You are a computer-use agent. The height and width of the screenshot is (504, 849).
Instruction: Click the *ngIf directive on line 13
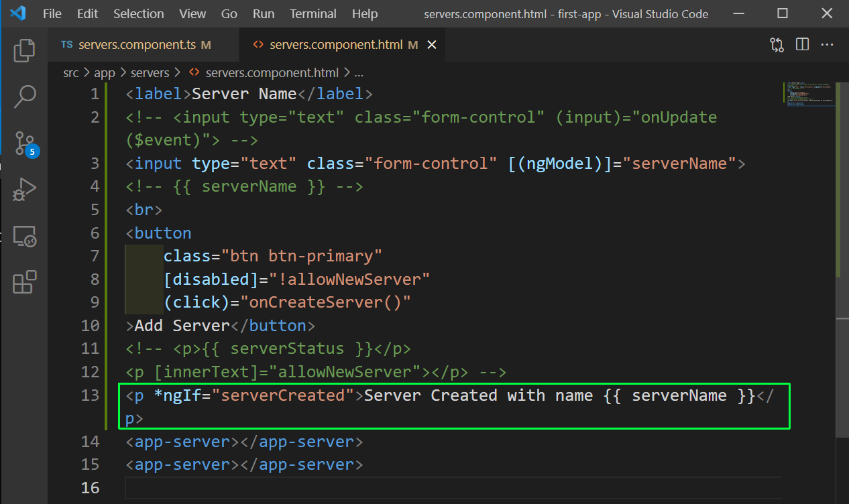[x=177, y=395]
